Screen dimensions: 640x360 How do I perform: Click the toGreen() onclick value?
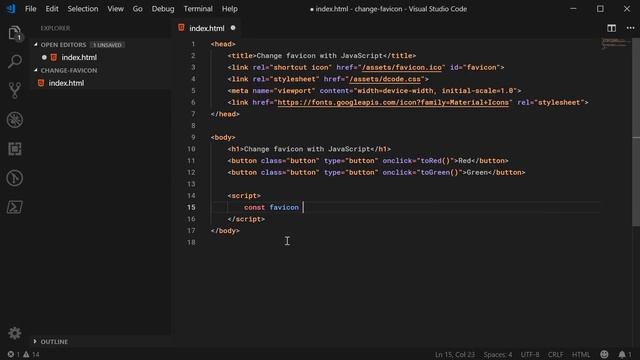coord(439,173)
